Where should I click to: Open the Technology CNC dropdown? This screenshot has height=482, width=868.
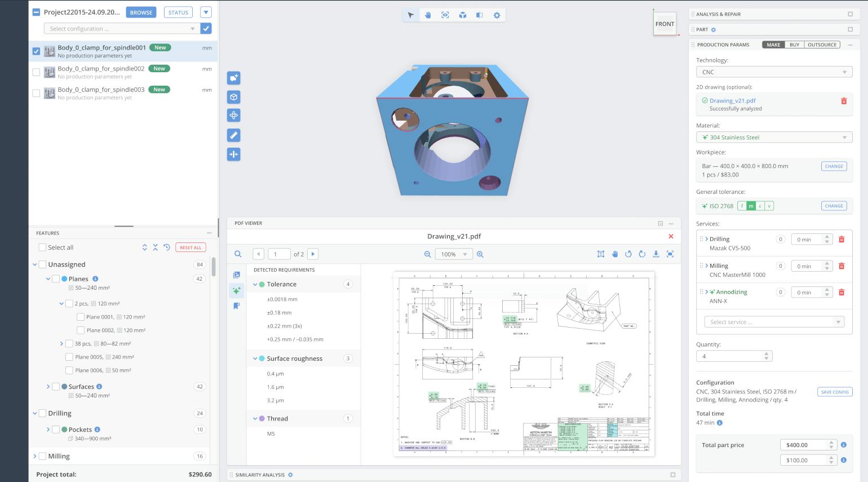point(774,72)
